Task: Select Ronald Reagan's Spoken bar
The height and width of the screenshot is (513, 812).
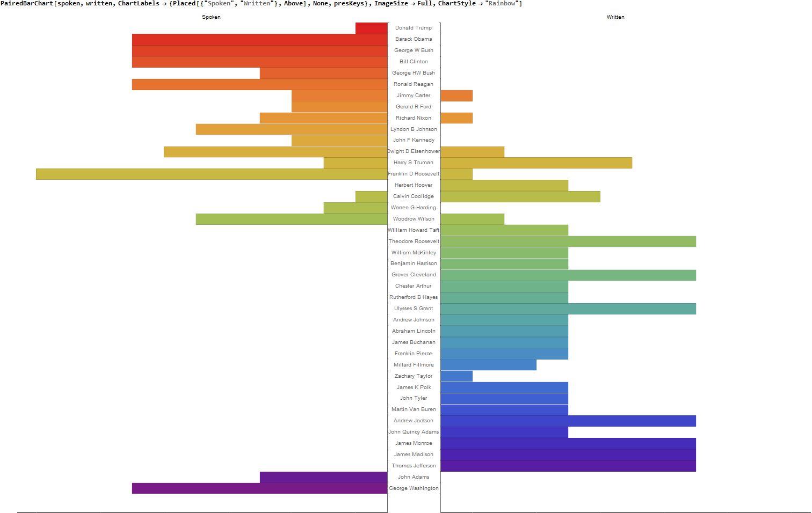Action: 260,84
